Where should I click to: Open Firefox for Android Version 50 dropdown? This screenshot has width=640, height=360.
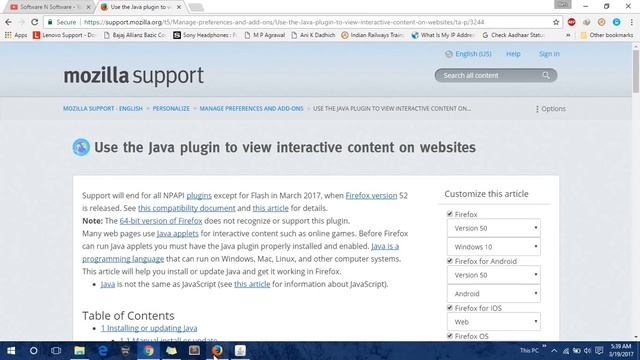tap(493, 275)
